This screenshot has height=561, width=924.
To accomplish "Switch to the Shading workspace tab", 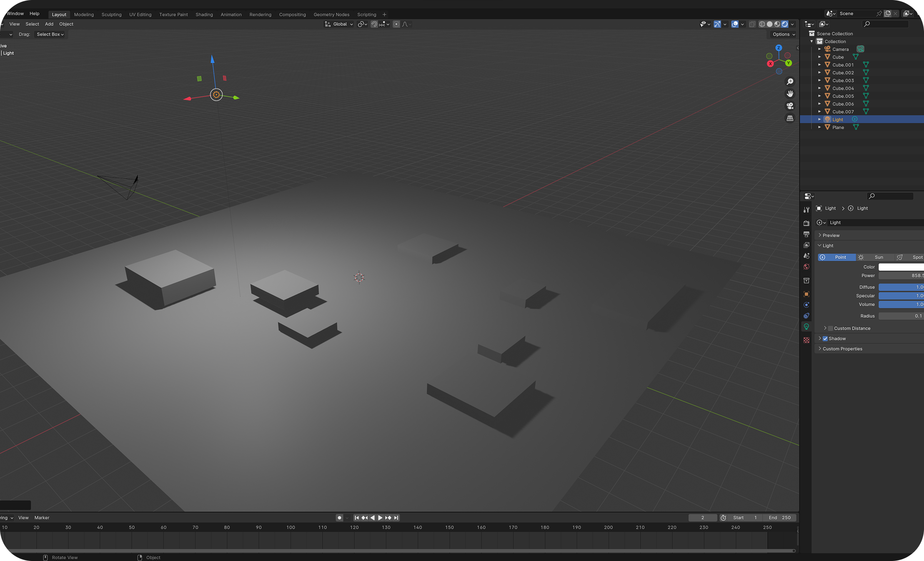I will tap(204, 14).
